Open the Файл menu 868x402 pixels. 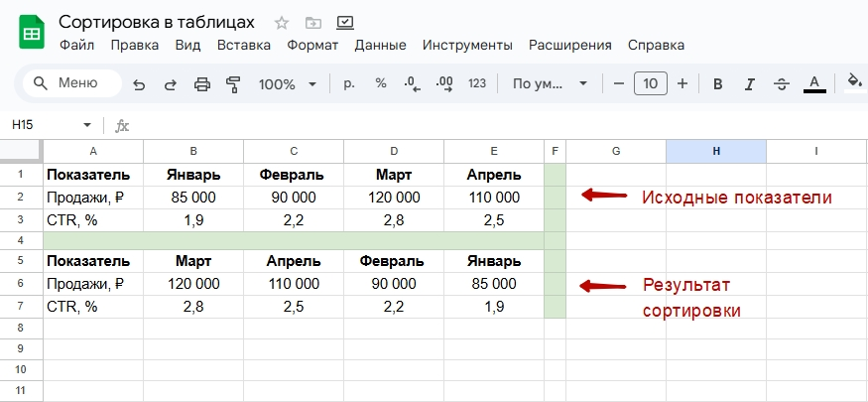pyautogui.click(x=77, y=46)
